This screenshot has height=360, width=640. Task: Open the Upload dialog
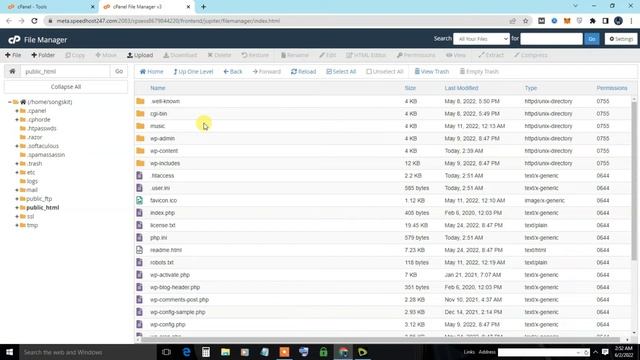click(x=140, y=55)
